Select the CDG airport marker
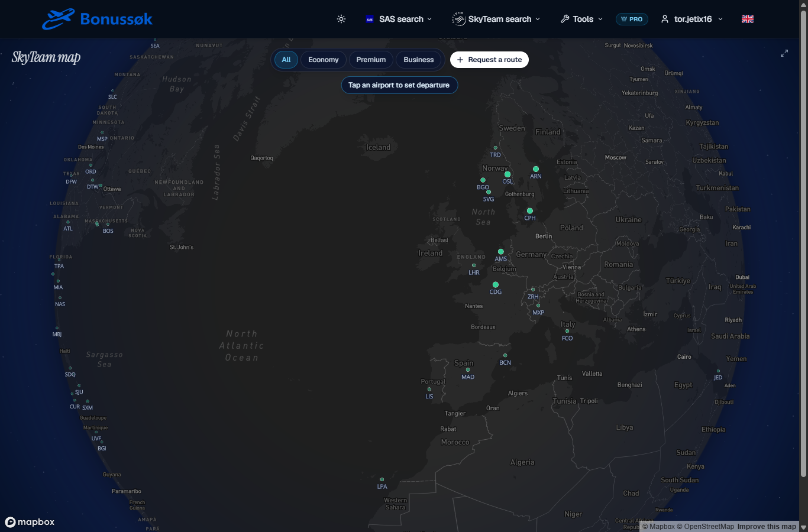Screen dimensions: 808x532 496,285
